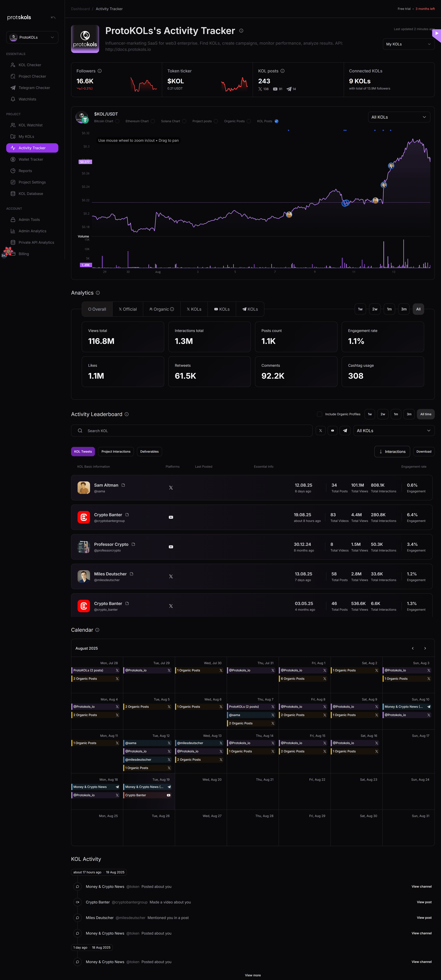Download leaderboard data

(x=424, y=452)
